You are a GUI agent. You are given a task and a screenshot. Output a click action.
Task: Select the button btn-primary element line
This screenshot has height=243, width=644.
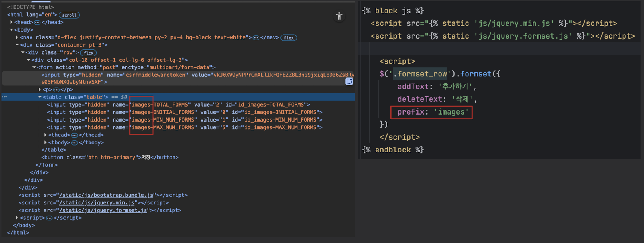(110, 158)
